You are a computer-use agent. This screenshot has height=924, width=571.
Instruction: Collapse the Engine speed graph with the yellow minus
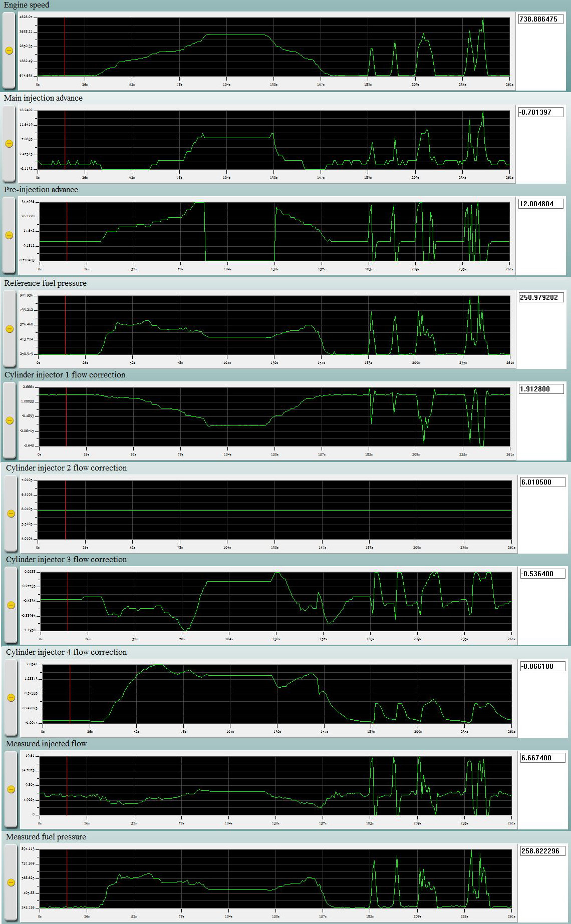pyautogui.click(x=9, y=51)
